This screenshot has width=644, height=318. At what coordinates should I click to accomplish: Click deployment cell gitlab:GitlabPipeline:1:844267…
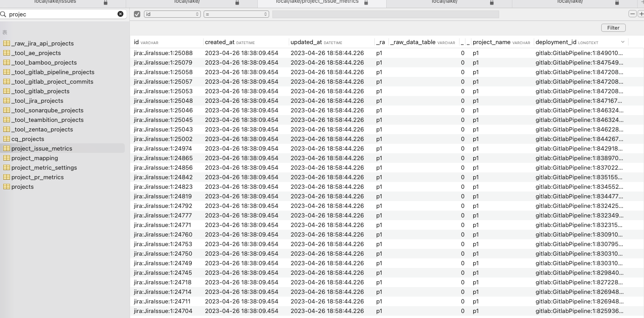pos(579,139)
